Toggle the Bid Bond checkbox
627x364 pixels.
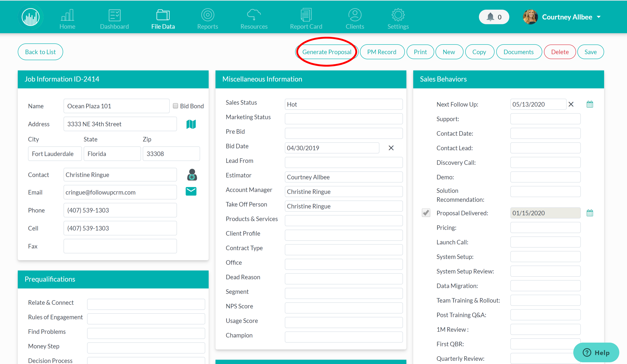[175, 106]
